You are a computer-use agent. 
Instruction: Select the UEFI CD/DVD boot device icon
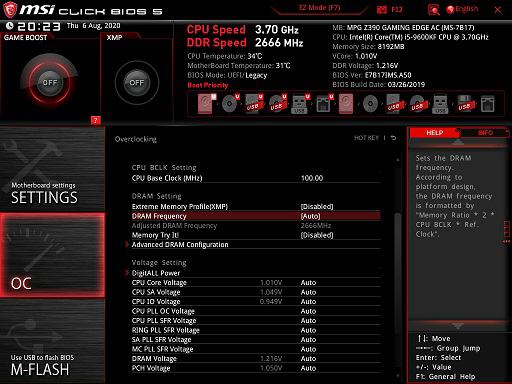click(230, 104)
